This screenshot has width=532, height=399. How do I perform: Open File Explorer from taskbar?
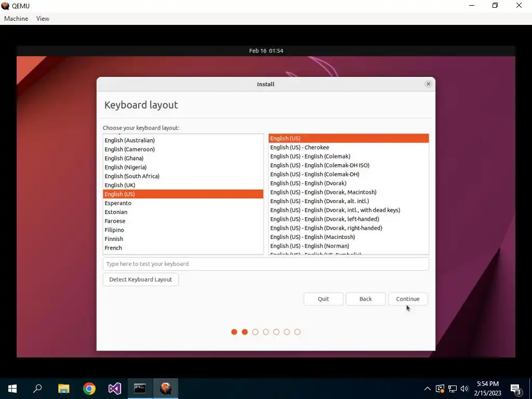pyautogui.click(x=63, y=389)
